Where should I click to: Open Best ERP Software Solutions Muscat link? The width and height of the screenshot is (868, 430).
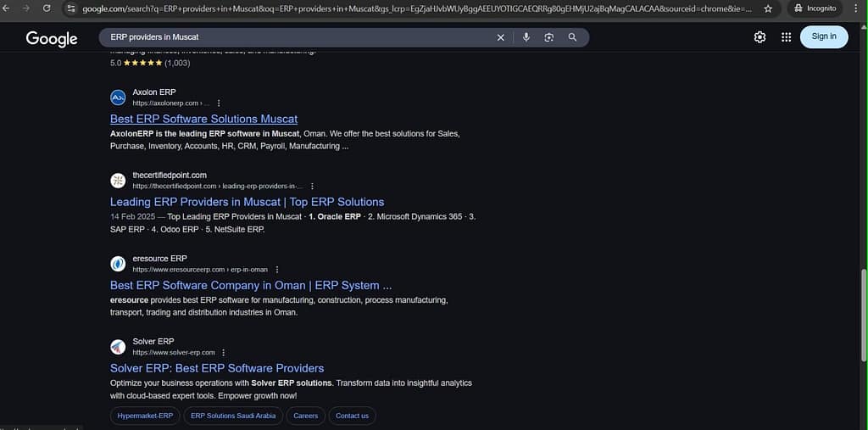click(203, 119)
